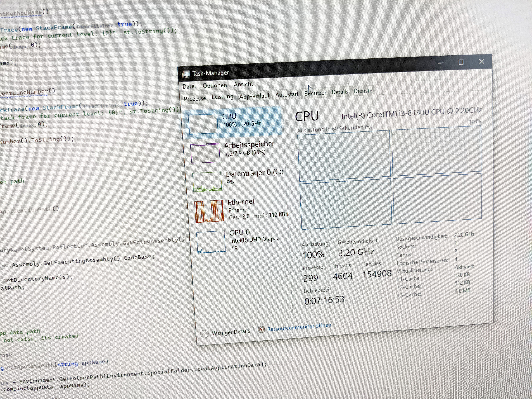Click the L1-Cache 128 KB value

462,275
